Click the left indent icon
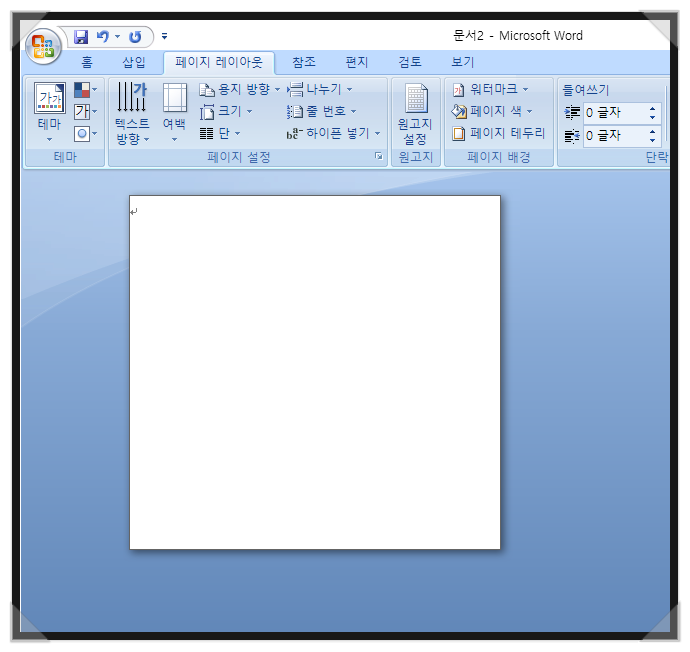Screen dimensions: 690x652 pyautogui.click(x=572, y=113)
